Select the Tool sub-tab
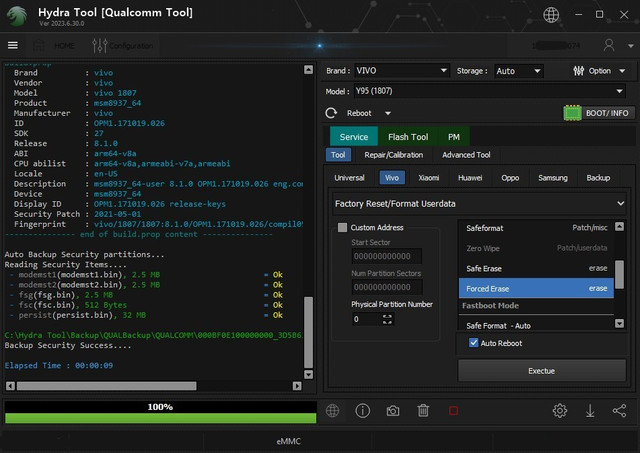This screenshot has width=640, height=453. [338, 155]
